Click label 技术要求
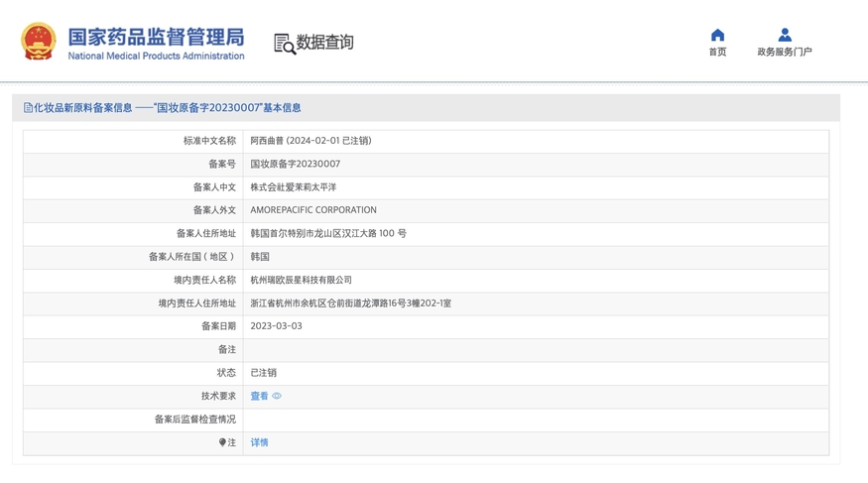The image size is (868, 483). 218,396
